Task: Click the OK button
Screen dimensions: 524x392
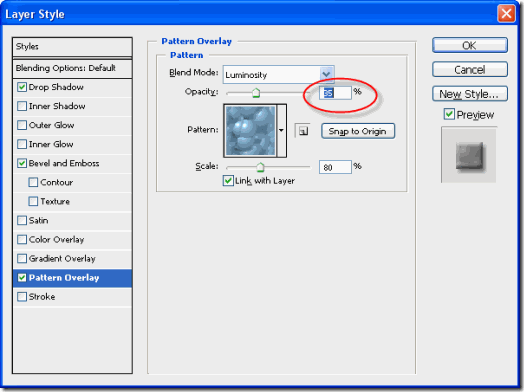Action: click(470, 45)
